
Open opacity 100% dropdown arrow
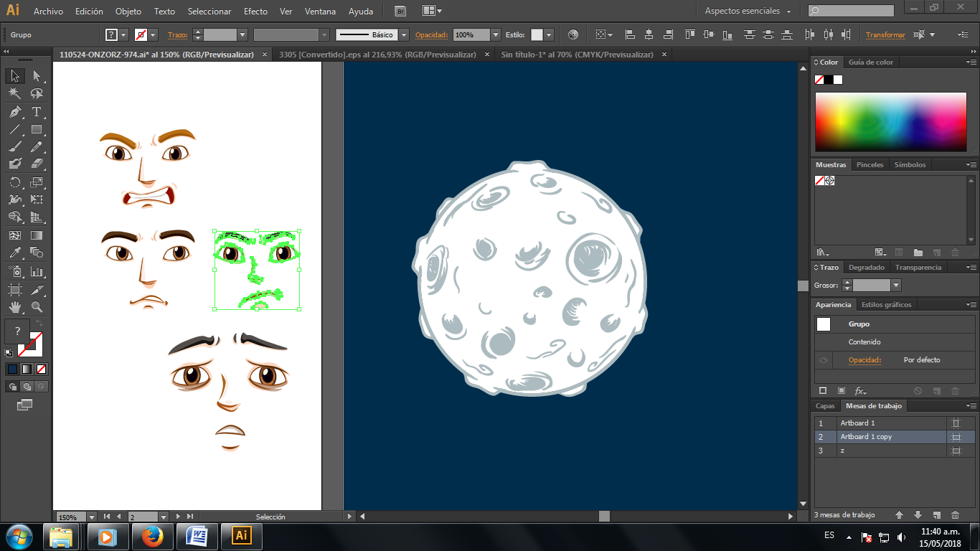496,34
